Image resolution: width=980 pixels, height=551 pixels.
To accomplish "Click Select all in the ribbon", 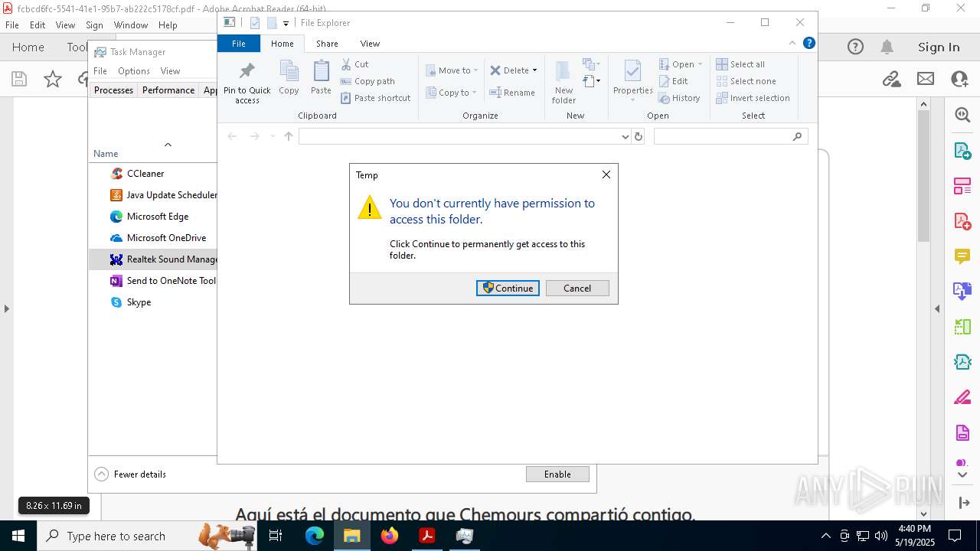I will (x=740, y=64).
